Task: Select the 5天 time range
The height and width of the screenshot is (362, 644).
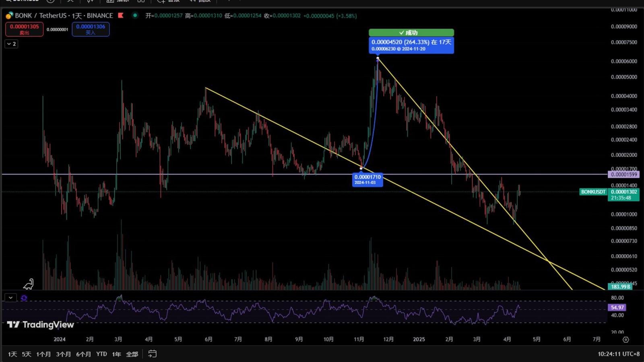Action: pyautogui.click(x=27, y=354)
